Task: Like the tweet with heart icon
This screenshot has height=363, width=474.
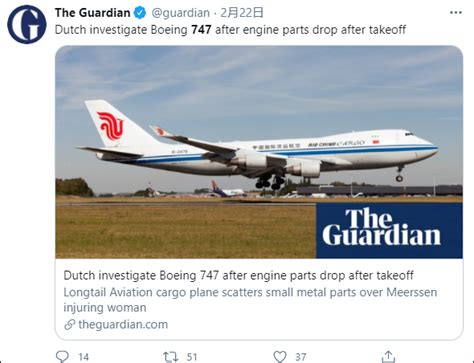Action: pyautogui.click(x=280, y=356)
